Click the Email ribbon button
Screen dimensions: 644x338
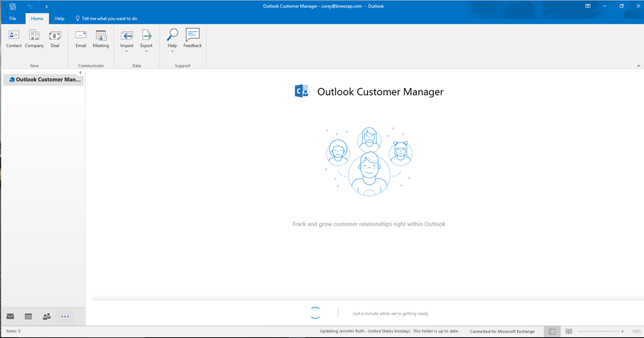(x=80, y=40)
